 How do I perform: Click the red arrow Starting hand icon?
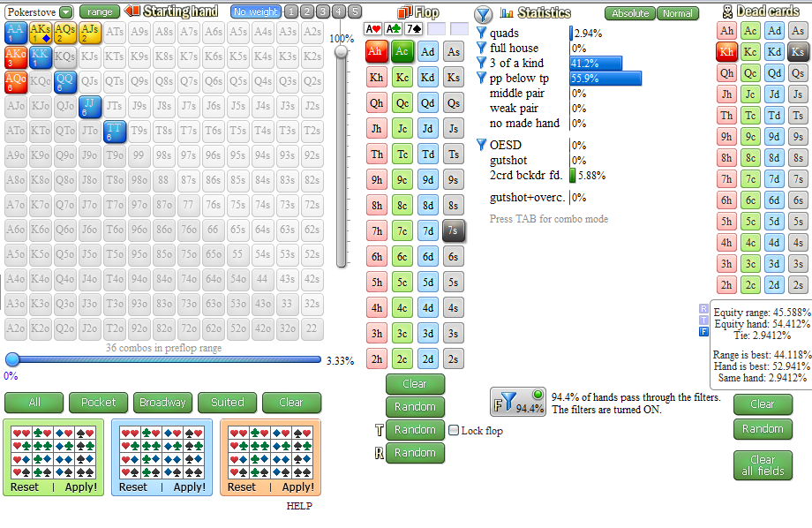[x=132, y=11]
